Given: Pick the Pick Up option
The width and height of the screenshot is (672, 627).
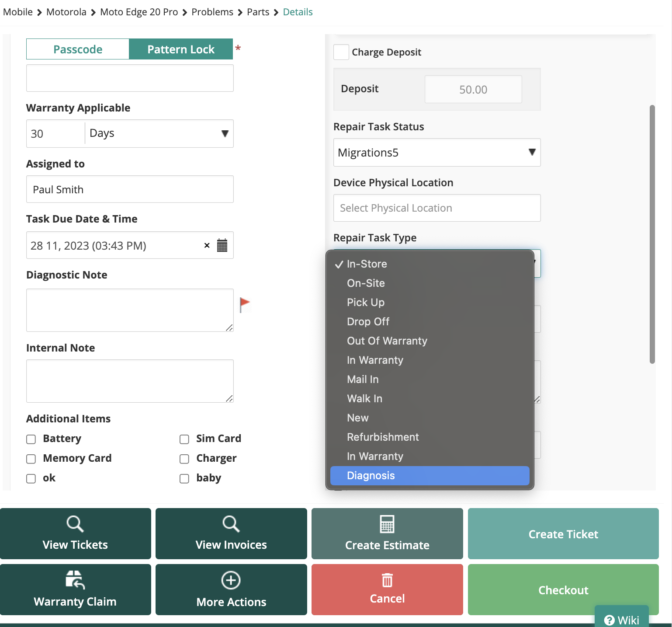Looking at the screenshot, I should coord(430,302).
